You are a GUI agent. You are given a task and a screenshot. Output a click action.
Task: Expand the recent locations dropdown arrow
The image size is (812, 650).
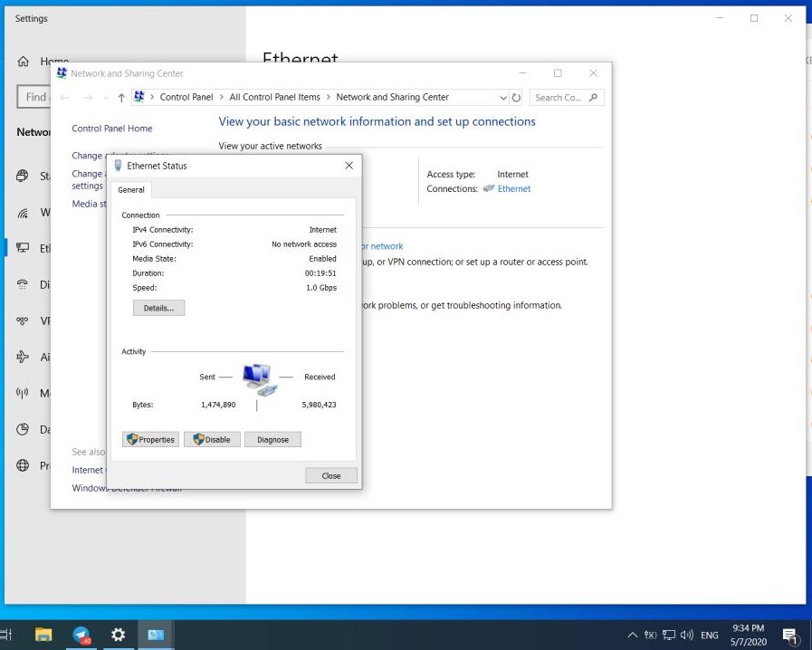coord(106,98)
